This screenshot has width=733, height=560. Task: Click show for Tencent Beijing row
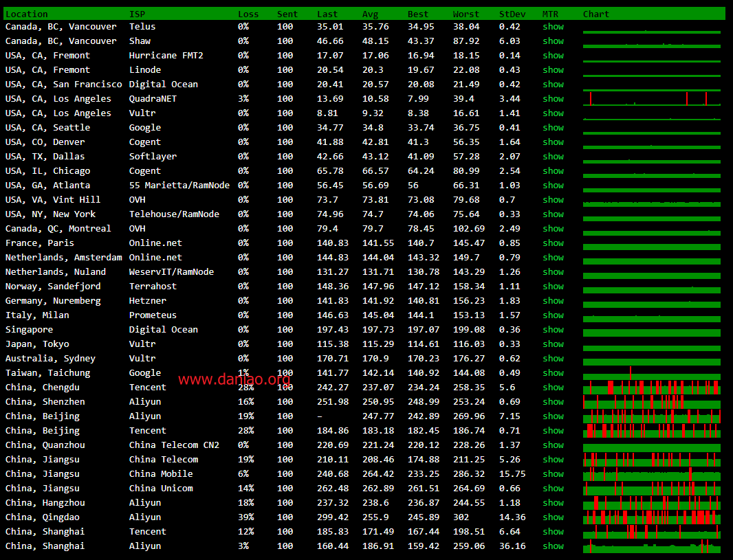click(x=553, y=431)
